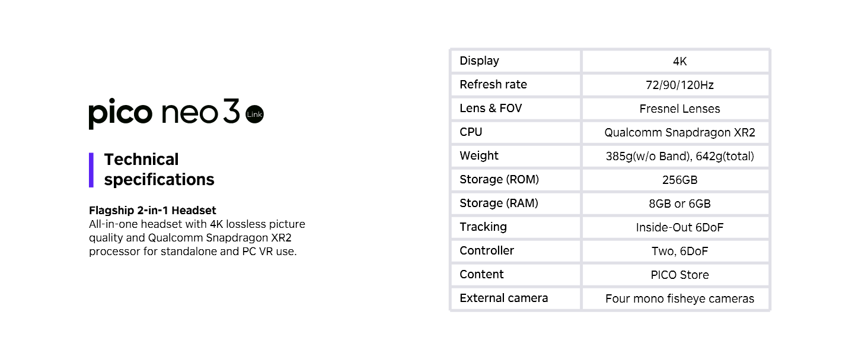Click the Four mono fisheye cameras cell
Screen dimensions: 868x356
676,298
